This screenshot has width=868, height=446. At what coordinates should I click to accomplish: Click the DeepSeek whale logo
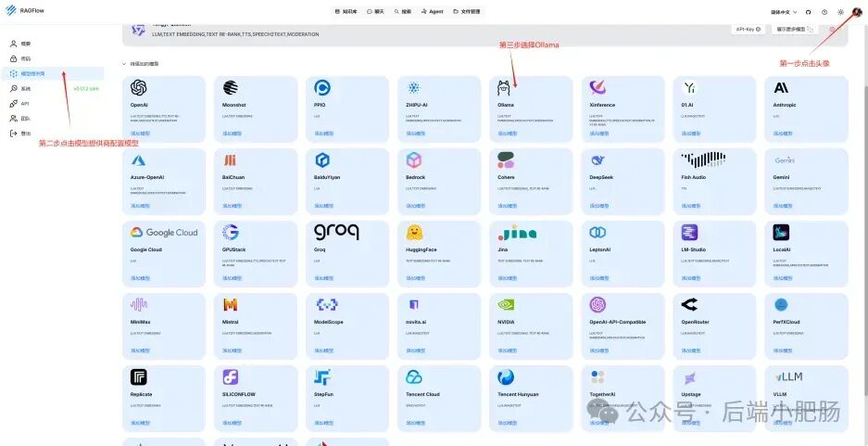(x=598, y=160)
